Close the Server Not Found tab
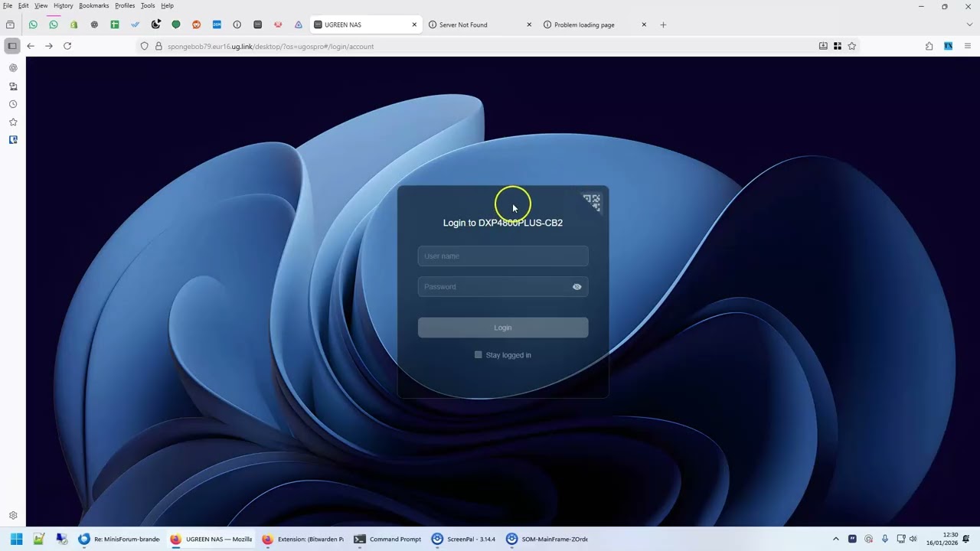 tap(529, 24)
